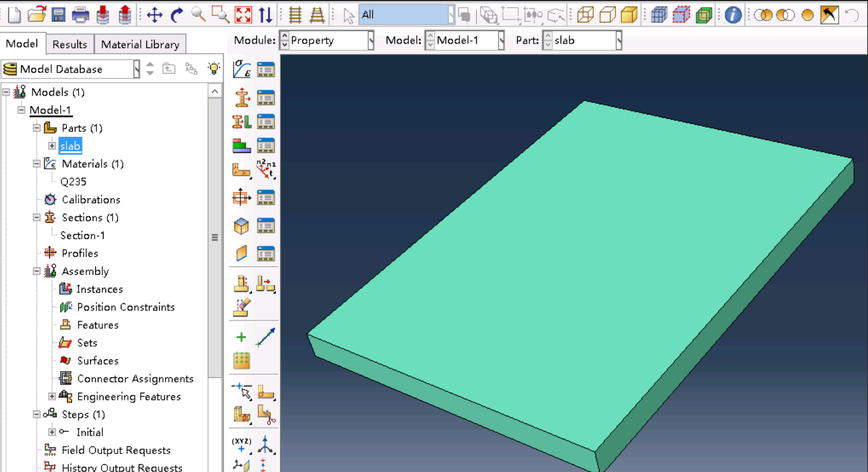Select Instances under Assembly

(99, 289)
